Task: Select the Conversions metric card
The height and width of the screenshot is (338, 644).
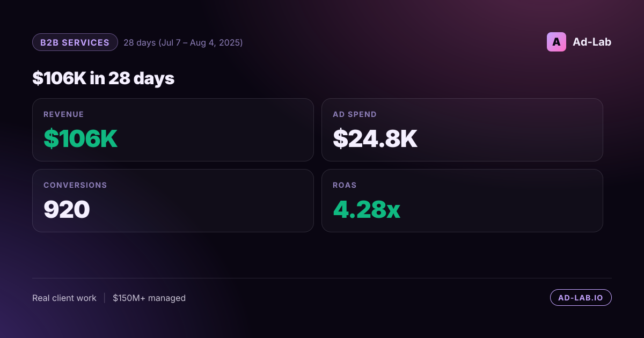Action: [173, 201]
